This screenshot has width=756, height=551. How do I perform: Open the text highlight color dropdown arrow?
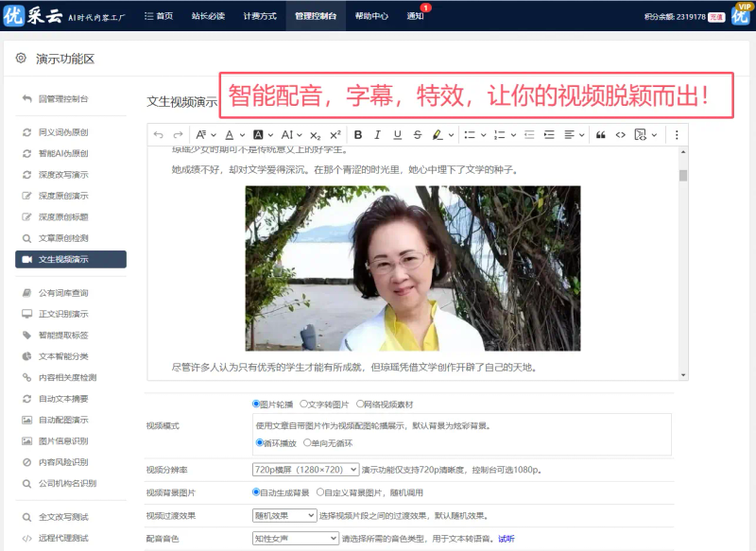click(x=449, y=136)
